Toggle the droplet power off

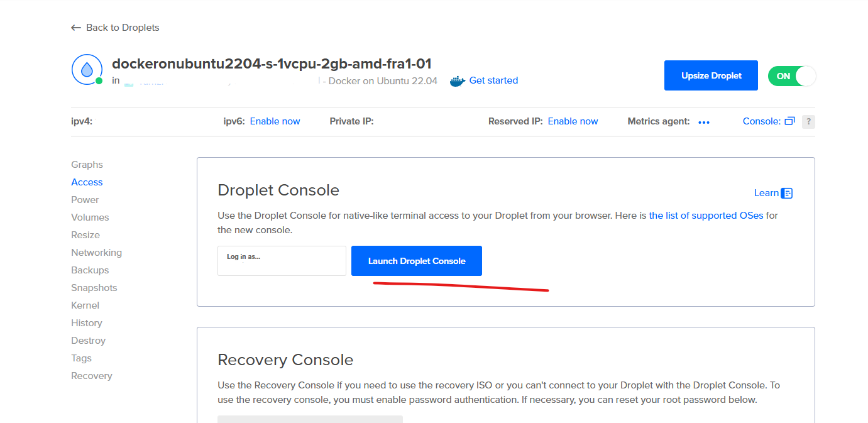coord(791,75)
